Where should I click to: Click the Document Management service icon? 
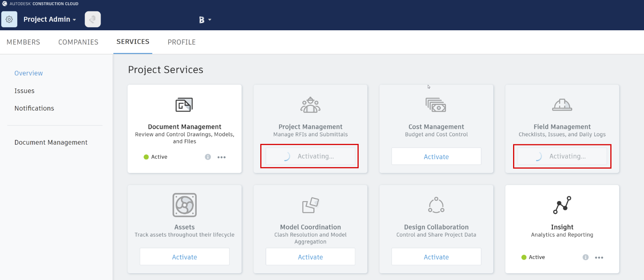[x=184, y=105]
